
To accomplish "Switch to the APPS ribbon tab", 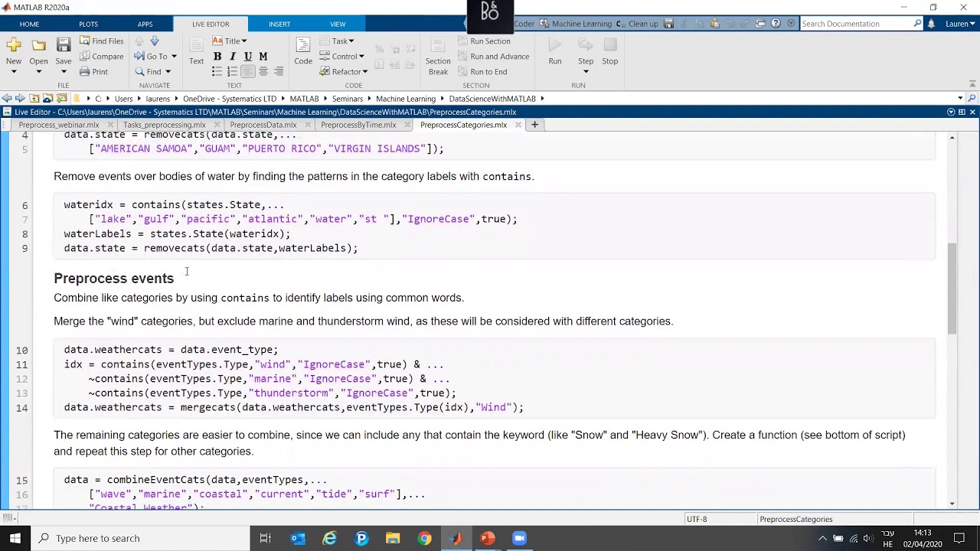I will pos(145,24).
